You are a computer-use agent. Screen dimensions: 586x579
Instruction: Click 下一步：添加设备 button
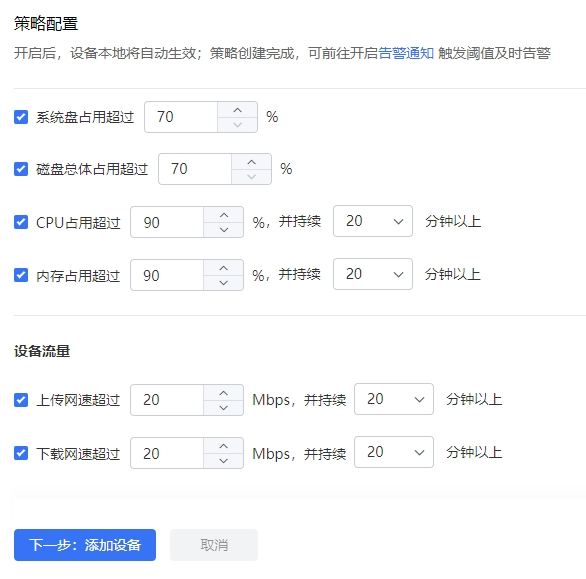pos(85,545)
